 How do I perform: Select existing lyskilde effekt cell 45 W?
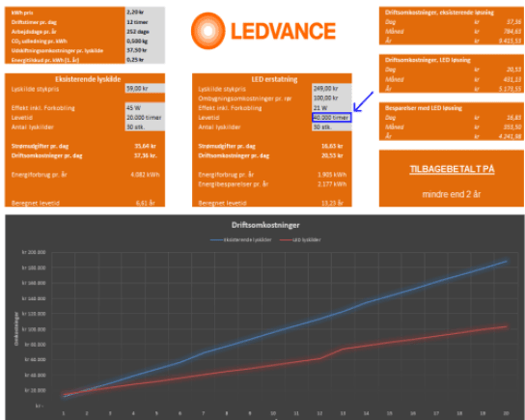(145, 108)
